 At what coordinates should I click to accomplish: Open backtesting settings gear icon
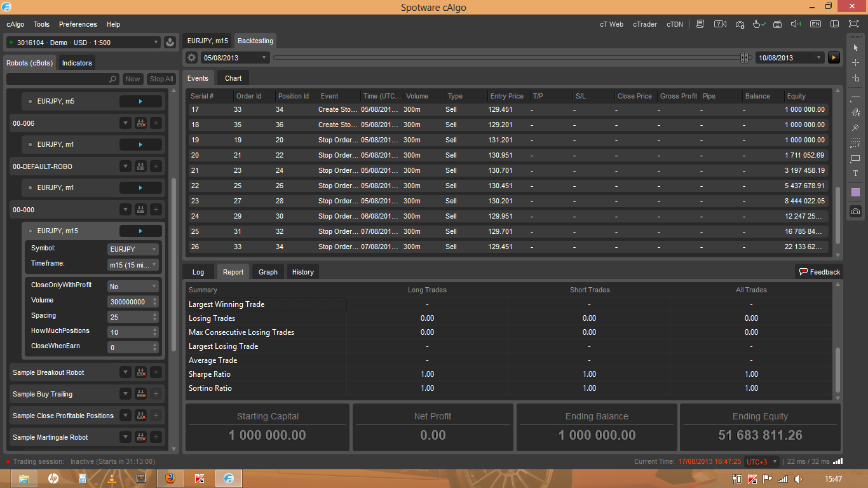pos(192,58)
